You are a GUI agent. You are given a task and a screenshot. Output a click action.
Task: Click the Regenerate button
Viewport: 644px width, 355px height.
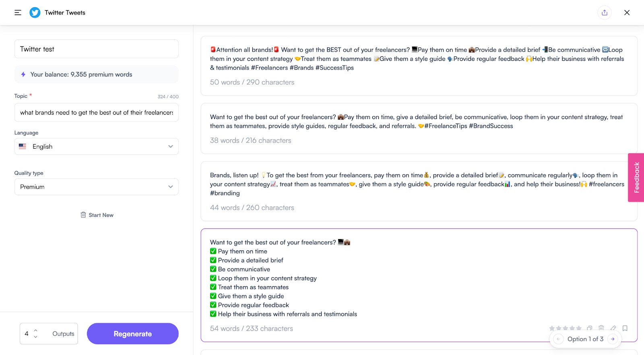[133, 334]
